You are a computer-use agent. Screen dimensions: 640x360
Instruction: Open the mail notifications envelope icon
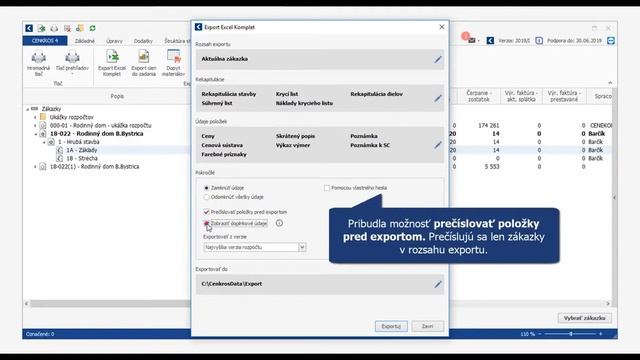[471, 40]
